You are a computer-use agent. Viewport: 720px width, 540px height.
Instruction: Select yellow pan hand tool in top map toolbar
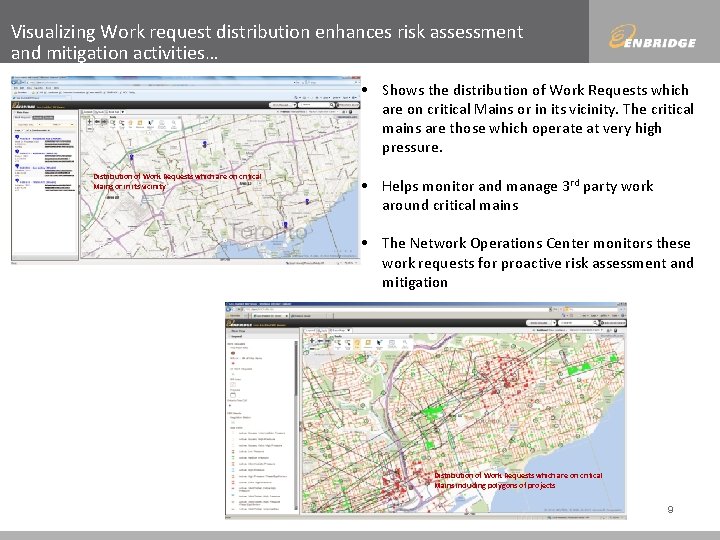[130, 123]
